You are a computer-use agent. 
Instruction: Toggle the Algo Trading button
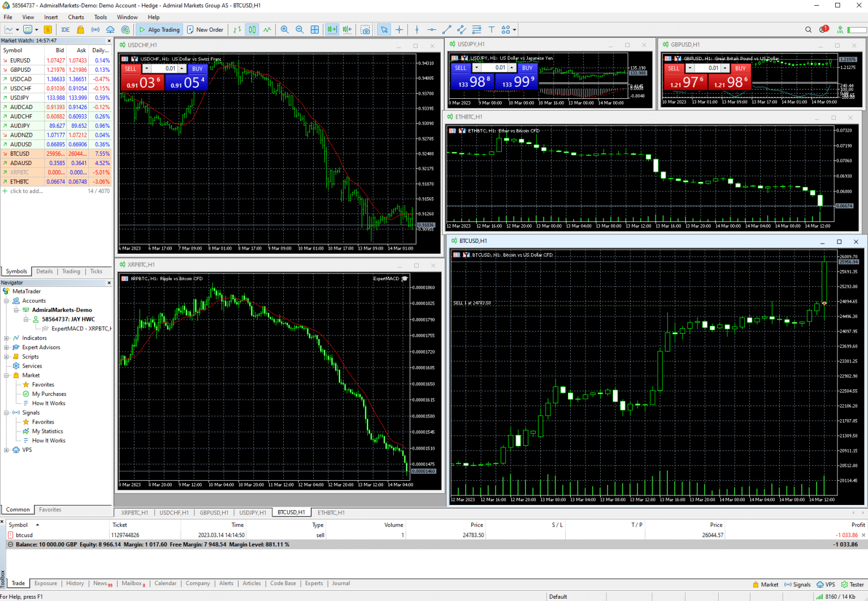[x=159, y=30]
